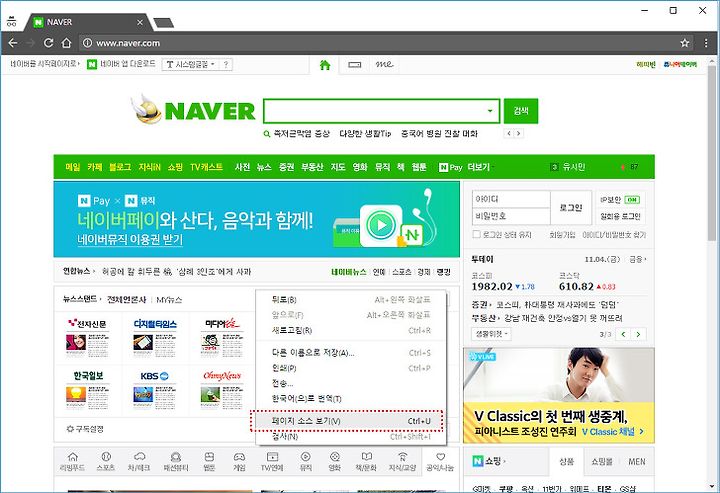Open a new tab beside the NAVER tab

163,22
